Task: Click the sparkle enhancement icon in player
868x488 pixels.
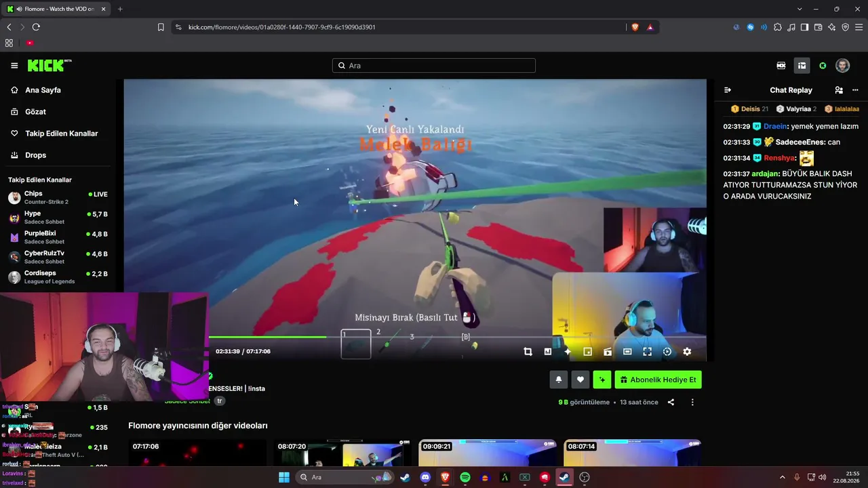Action: [x=568, y=352]
